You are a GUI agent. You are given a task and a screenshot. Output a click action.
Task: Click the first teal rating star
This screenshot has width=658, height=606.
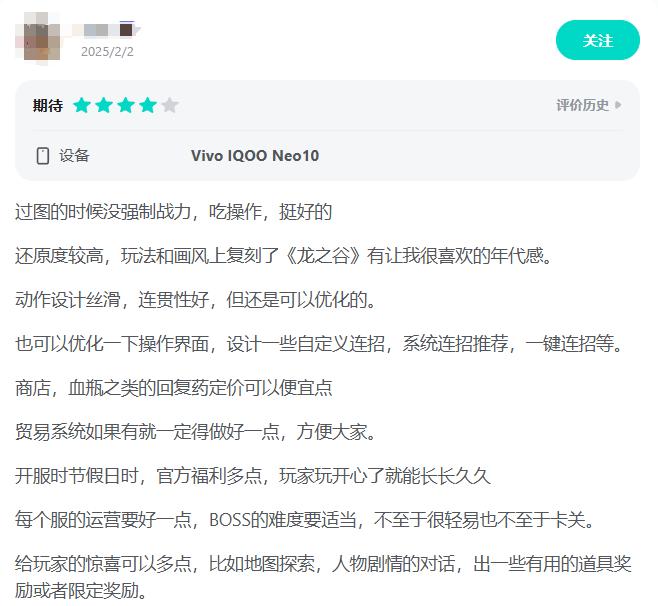click(x=82, y=105)
